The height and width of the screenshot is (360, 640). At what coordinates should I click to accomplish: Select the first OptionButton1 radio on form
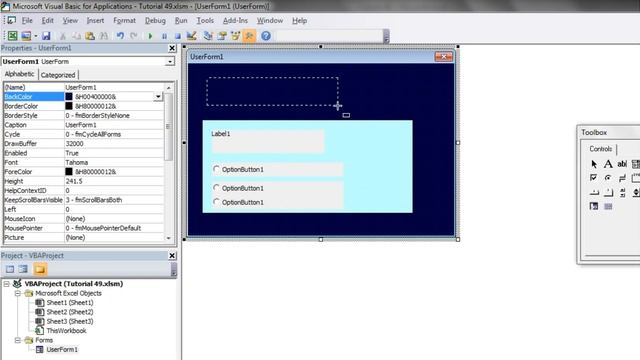tap(216, 169)
